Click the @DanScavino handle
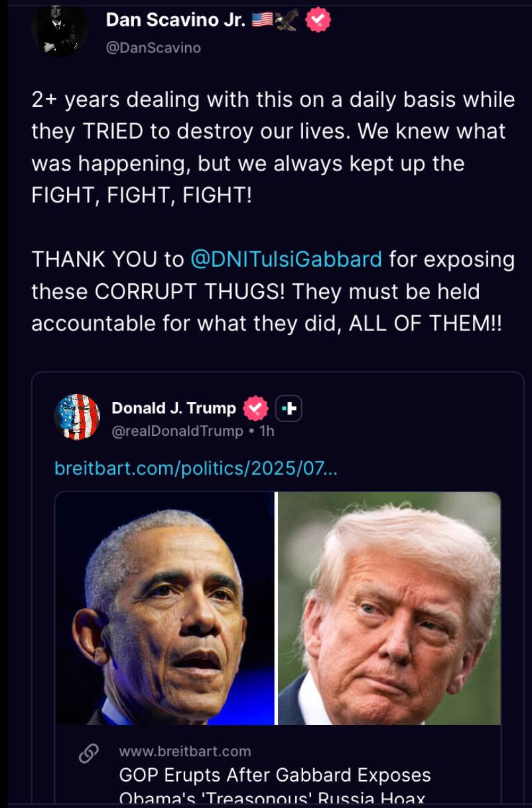 pyautogui.click(x=153, y=48)
